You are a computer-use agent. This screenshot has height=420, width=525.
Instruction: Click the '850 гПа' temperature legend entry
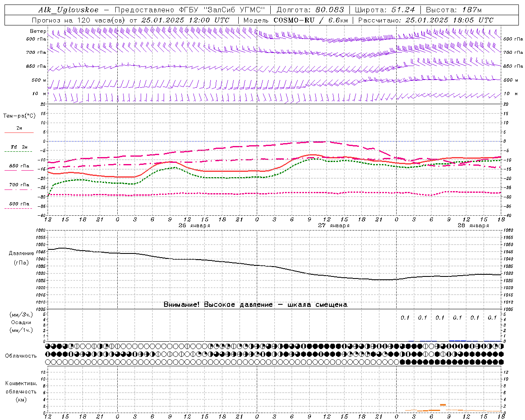[x=19, y=166]
